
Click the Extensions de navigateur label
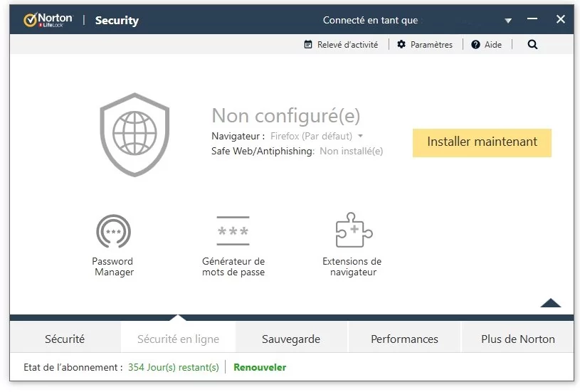point(352,267)
